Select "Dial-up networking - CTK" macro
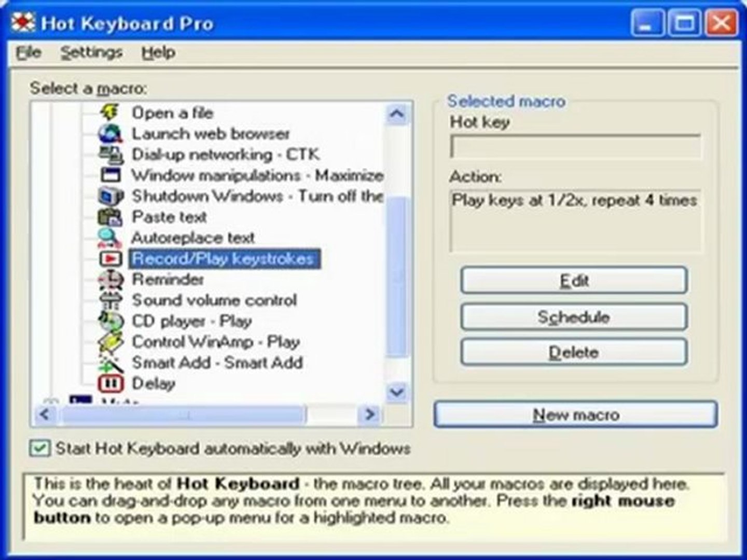Viewport: 747px width, 560px height. [226, 154]
